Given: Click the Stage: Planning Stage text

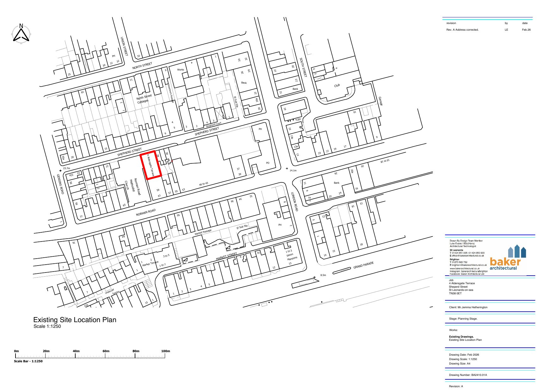Looking at the screenshot, I should click(463, 319).
